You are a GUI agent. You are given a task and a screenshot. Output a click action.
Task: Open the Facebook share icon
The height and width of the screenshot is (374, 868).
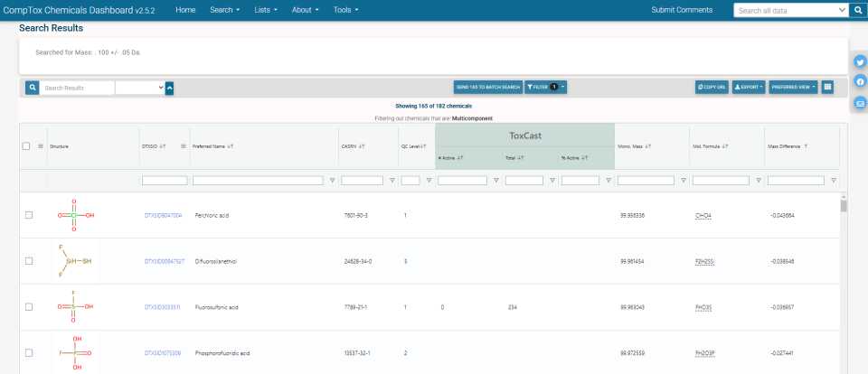[860, 82]
